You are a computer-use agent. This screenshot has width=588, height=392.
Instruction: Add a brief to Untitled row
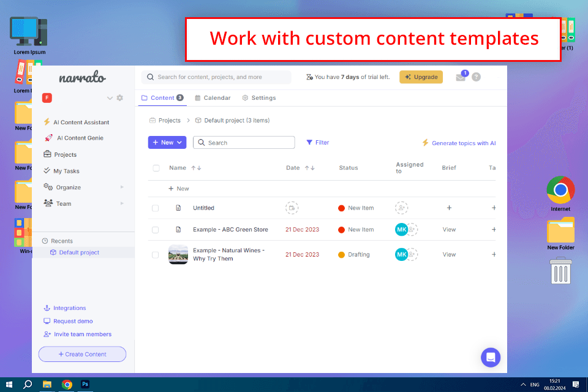pyautogui.click(x=449, y=208)
